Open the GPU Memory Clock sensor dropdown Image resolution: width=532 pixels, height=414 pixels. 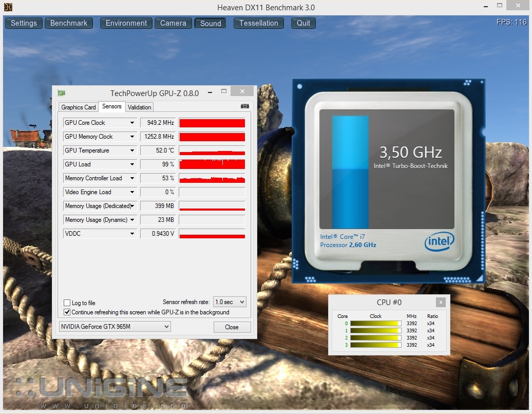132,137
